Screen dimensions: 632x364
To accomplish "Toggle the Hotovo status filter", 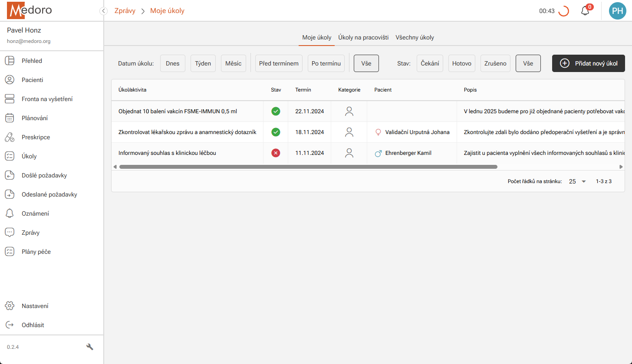I will (462, 63).
